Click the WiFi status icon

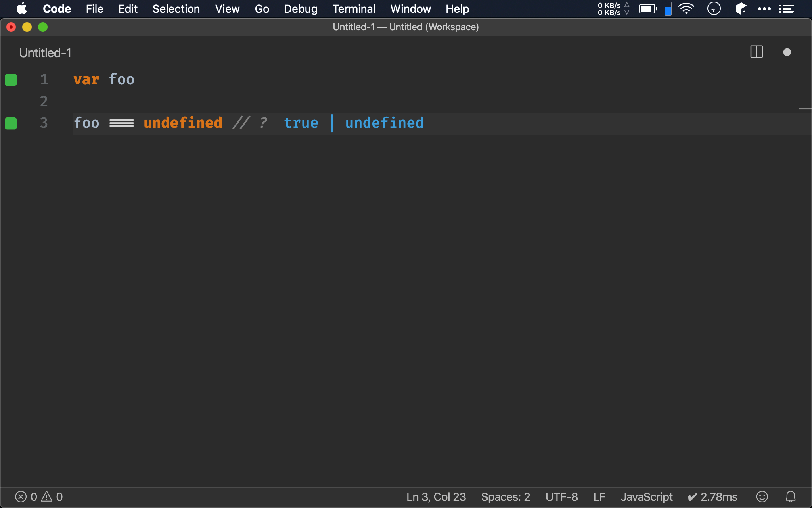tap(686, 9)
